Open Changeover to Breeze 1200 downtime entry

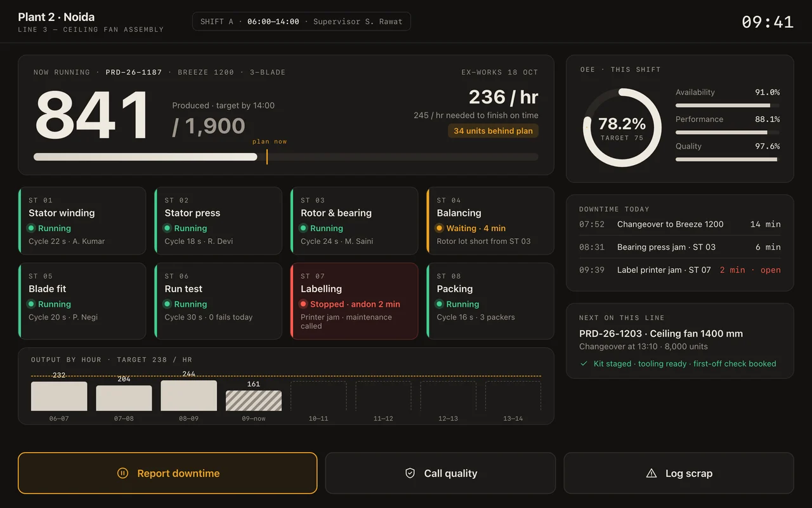pyautogui.click(x=680, y=224)
